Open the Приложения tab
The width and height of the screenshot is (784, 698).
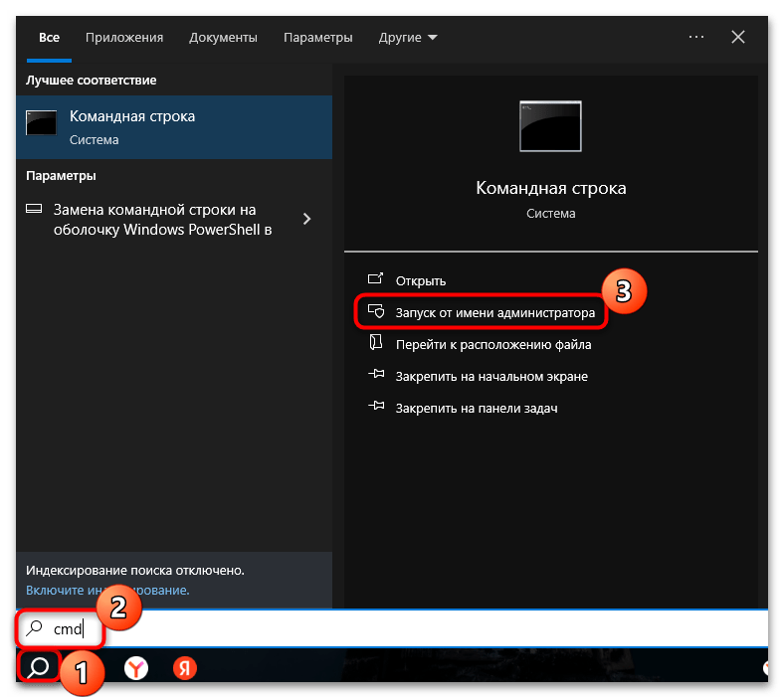[x=124, y=38]
